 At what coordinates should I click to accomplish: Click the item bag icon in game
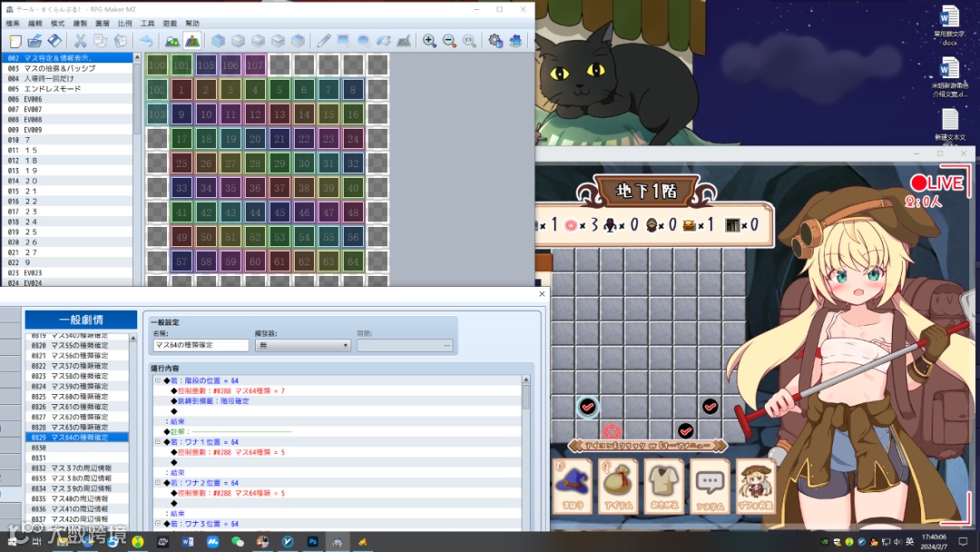pyautogui.click(x=619, y=487)
